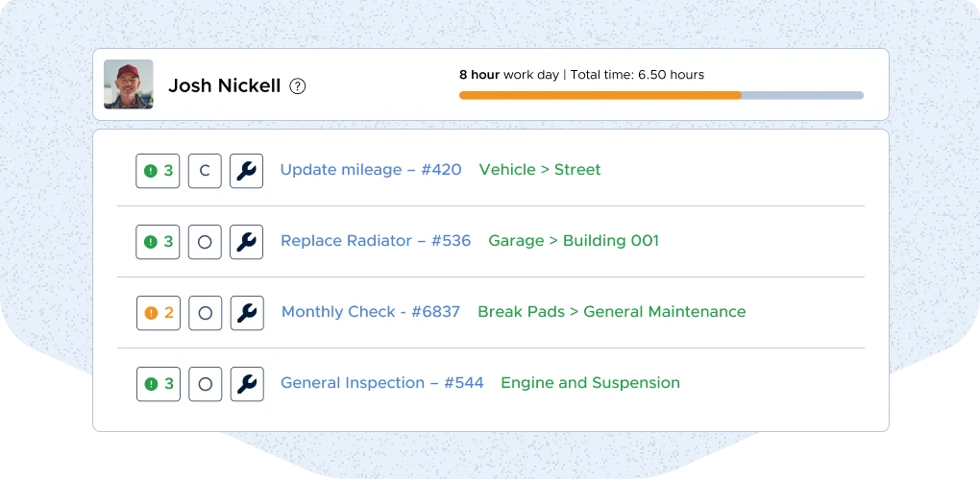Open the Update mileage – #420 work order
The width and height of the screenshot is (980, 480).
370,170
